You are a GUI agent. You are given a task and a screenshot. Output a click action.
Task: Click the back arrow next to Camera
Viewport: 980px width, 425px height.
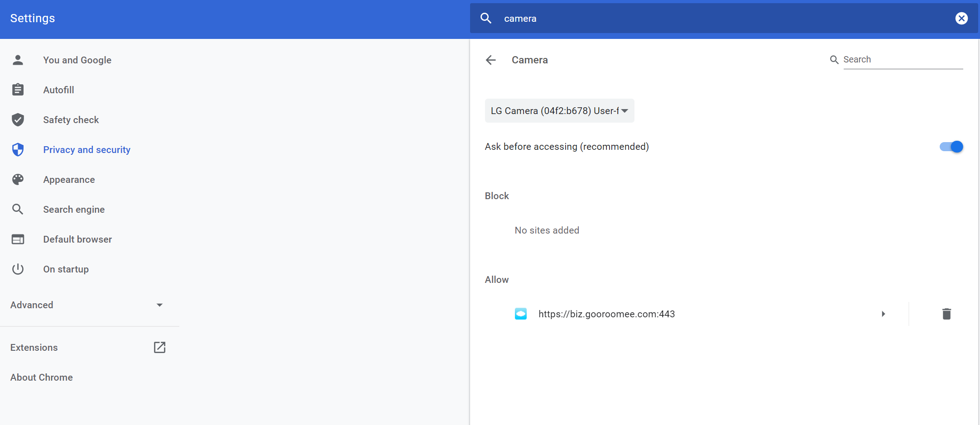pyautogui.click(x=490, y=60)
